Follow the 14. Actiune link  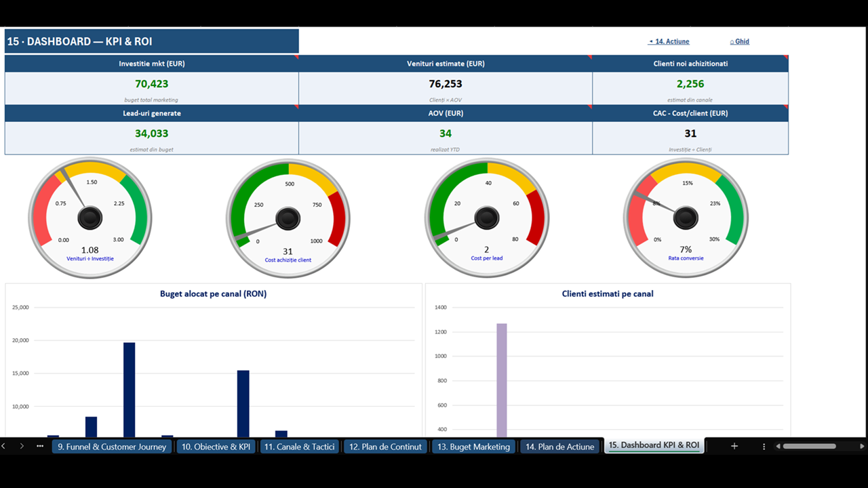[669, 41]
